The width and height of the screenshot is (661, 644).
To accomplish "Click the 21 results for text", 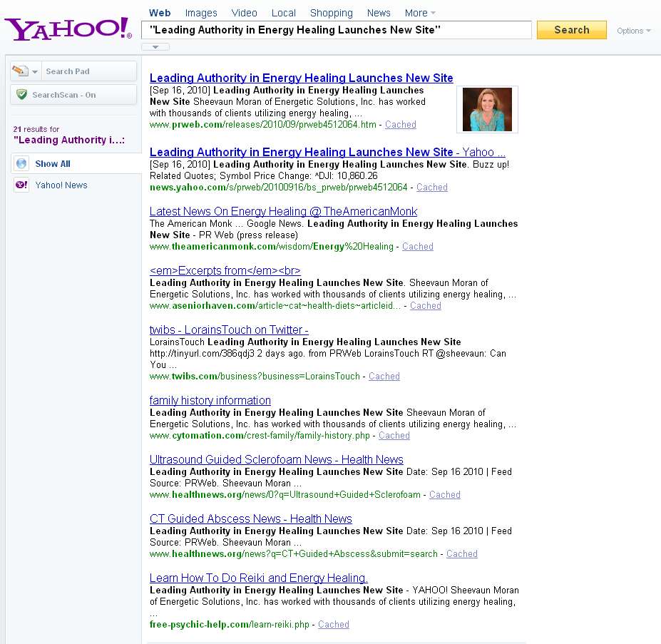I will 36,129.
